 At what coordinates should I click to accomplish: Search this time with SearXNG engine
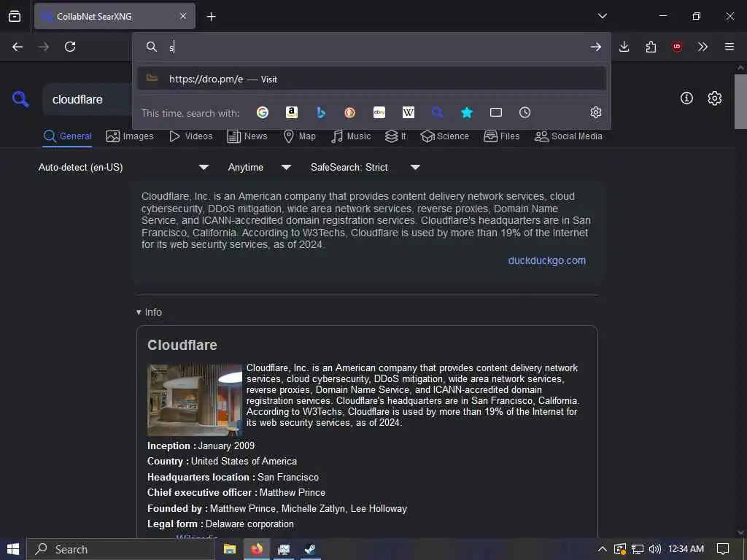pyautogui.click(x=438, y=112)
